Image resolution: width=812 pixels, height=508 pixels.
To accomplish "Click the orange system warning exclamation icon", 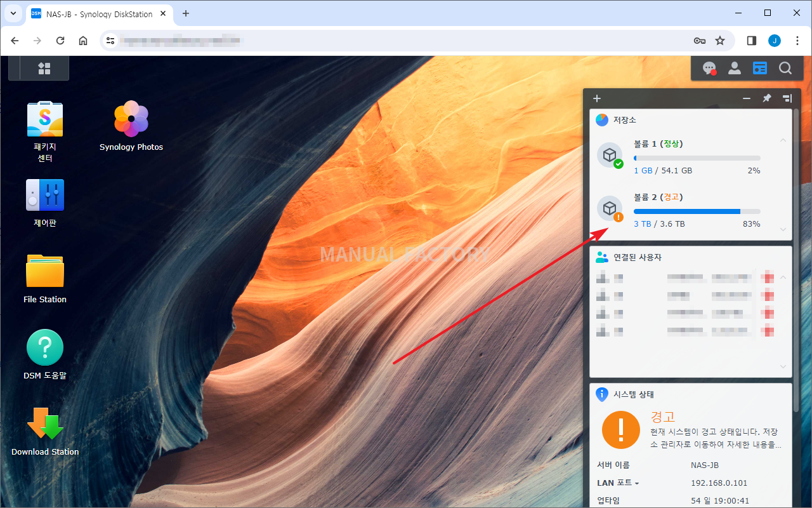I will pos(620,430).
